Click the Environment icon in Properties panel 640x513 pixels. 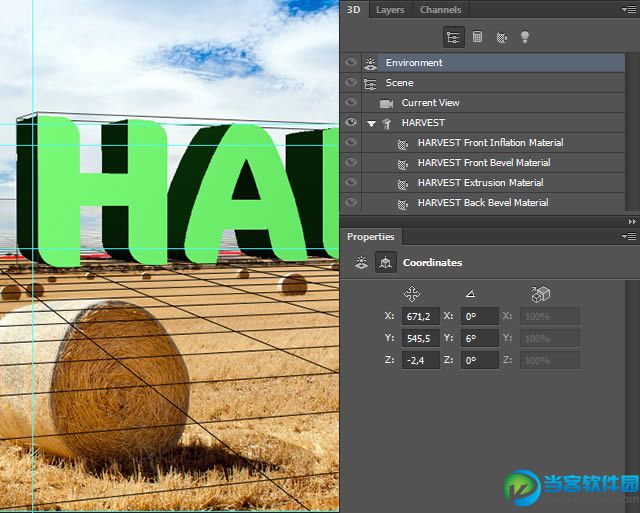[x=362, y=263]
